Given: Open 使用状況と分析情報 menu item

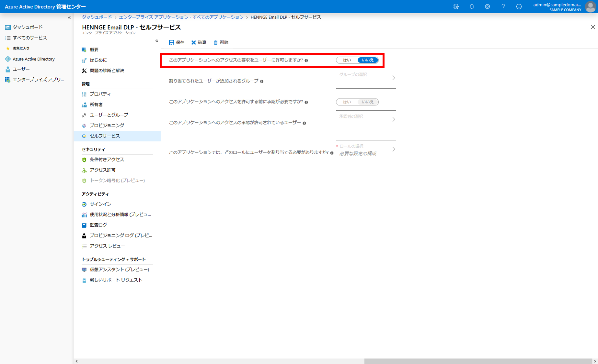Looking at the screenshot, I should coord(117,215).
